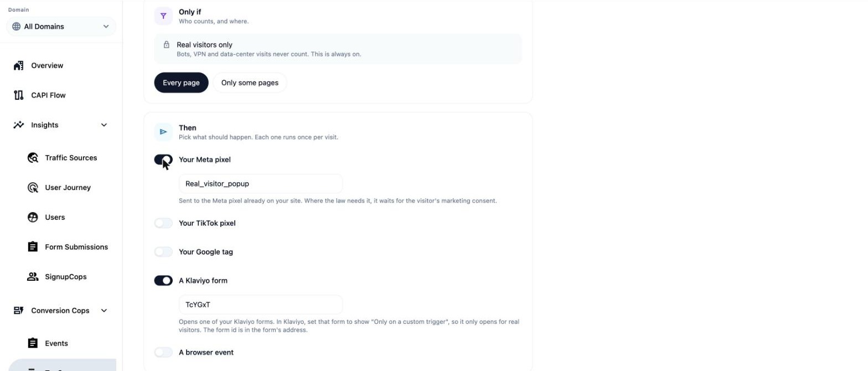The image size is (868, 371).
Task: Enable the A browser event toggle
Action: (x=163, y=352)
